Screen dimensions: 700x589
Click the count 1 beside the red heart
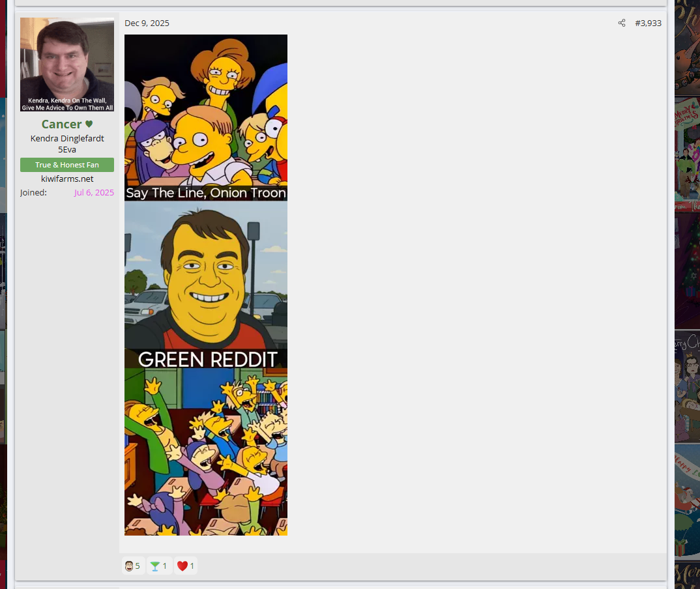tap(192, 566)
